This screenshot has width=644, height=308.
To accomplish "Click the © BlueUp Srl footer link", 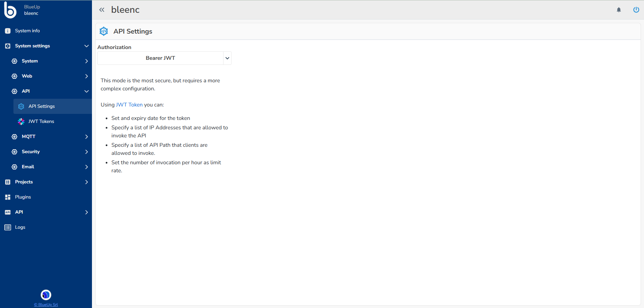I will (x=46, y=305).
